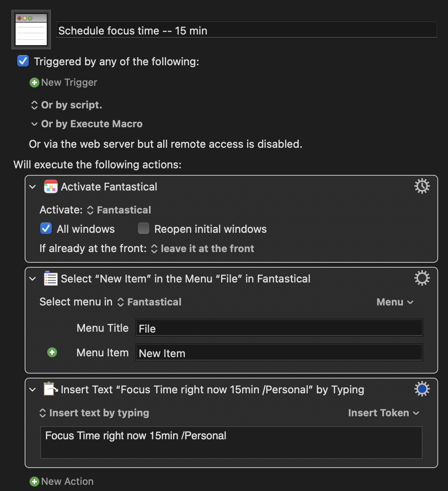Enable Reopen initial windows checkbox

(144, 229)
